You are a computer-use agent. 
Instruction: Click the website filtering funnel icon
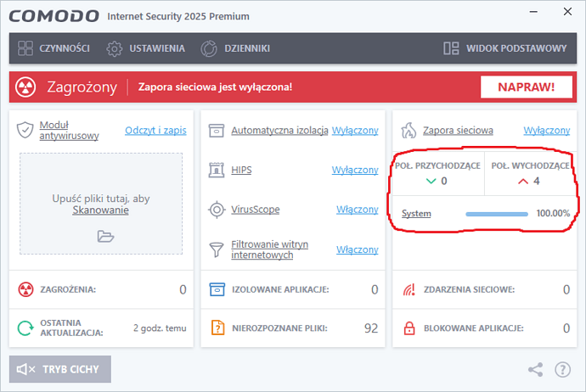coord(217,249)
